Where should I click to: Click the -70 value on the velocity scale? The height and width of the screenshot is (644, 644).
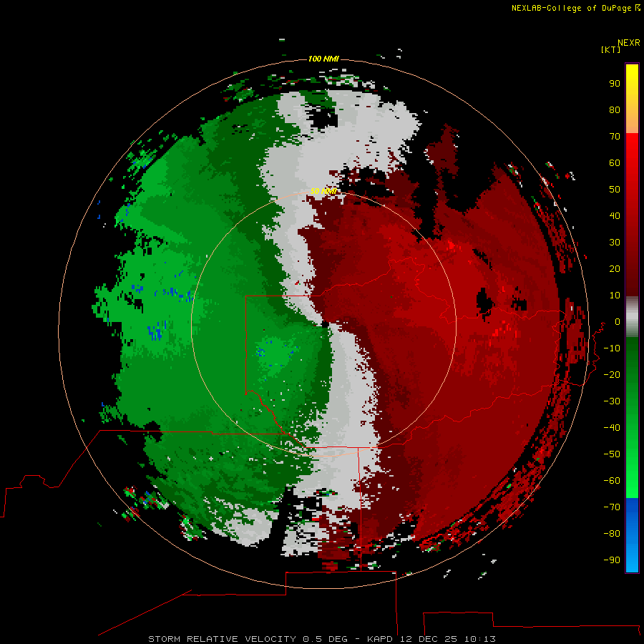click(x=612, y=507)
